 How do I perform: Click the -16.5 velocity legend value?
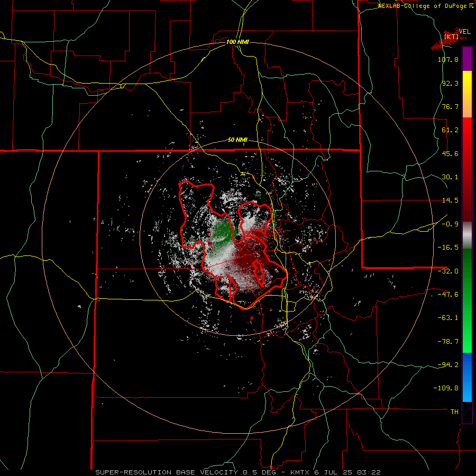pos(448,248)
